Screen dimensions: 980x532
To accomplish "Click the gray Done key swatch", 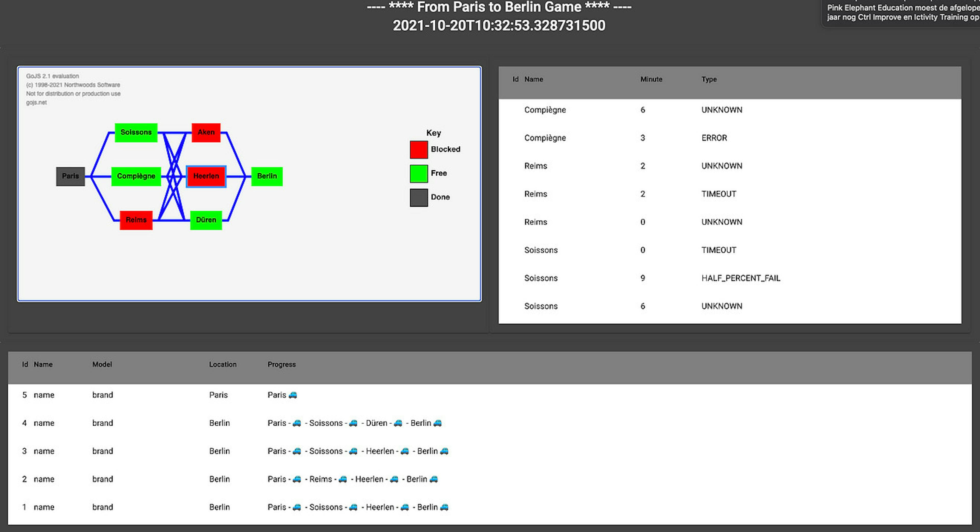I will [419, 197].
